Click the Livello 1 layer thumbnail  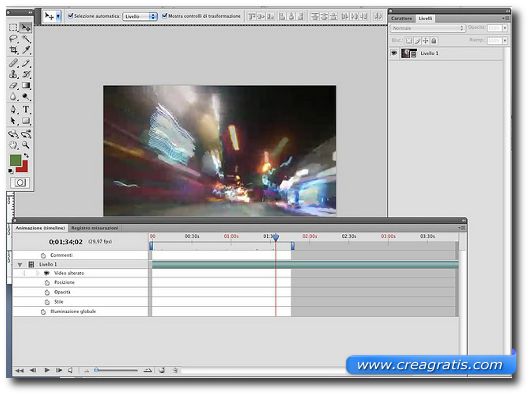409,53
